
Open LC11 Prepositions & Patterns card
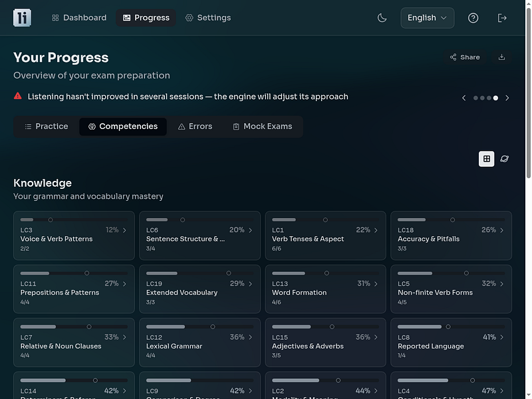(74, 289)
